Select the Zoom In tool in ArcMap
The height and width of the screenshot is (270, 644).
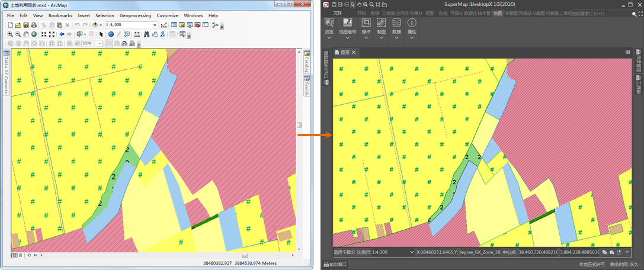click(x=10, y=34)
